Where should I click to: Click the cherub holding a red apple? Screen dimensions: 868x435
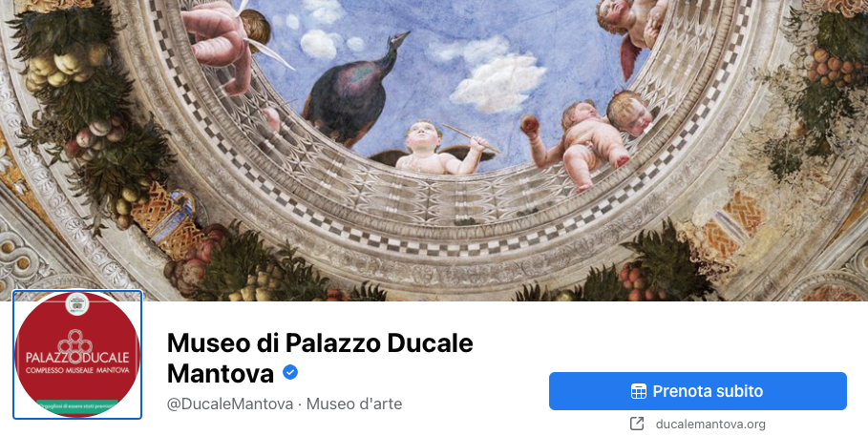(578, 145)
